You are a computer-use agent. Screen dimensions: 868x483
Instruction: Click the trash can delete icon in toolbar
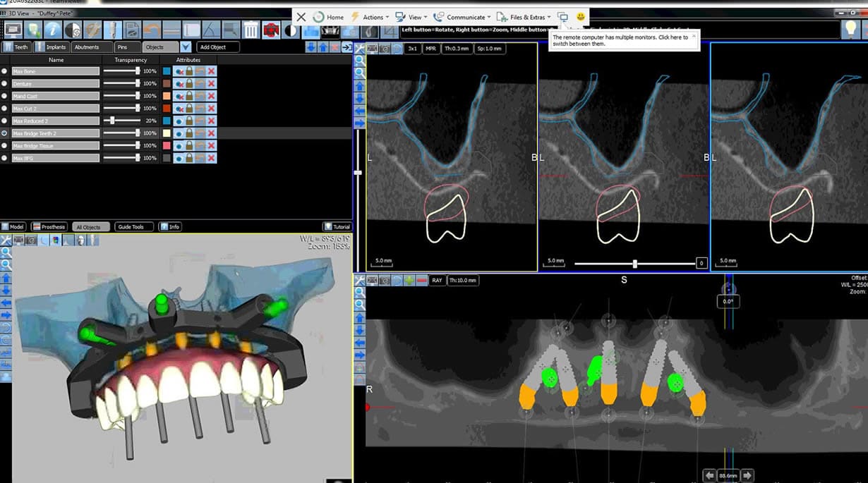[251, 30]
